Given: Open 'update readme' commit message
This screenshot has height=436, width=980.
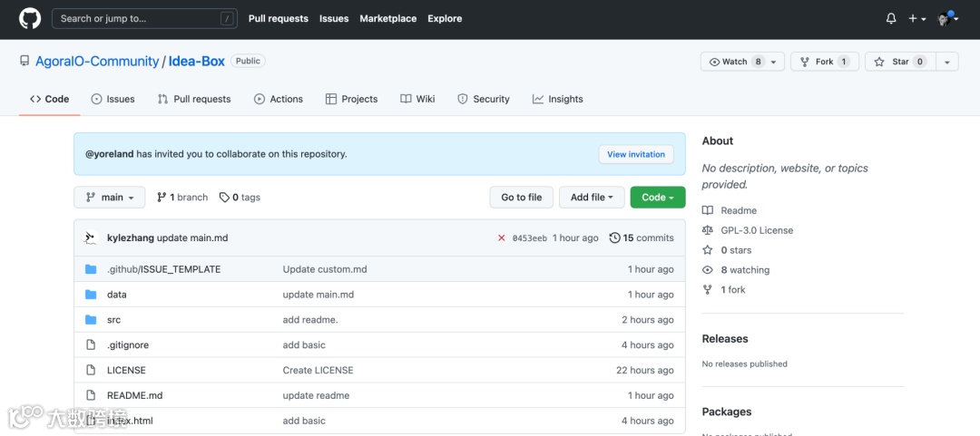Looking at the screenshot, I should click(317, 395).
